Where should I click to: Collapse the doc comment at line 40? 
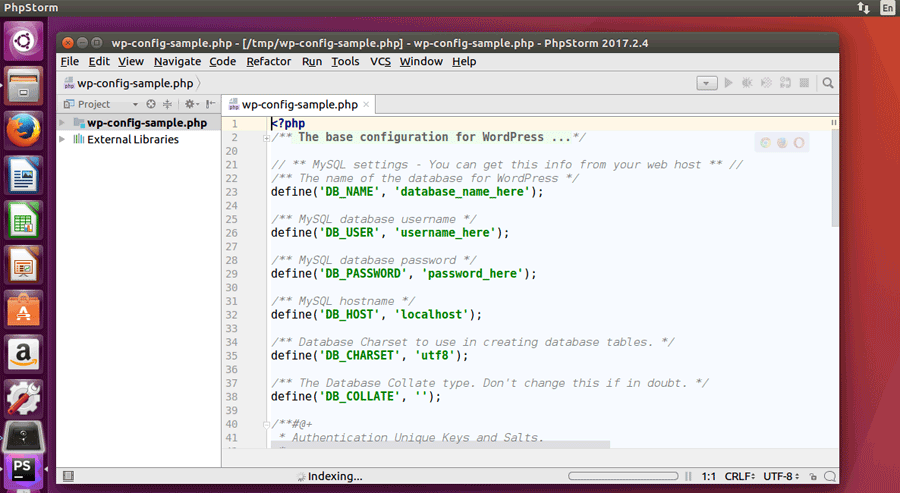click(266, 425)
